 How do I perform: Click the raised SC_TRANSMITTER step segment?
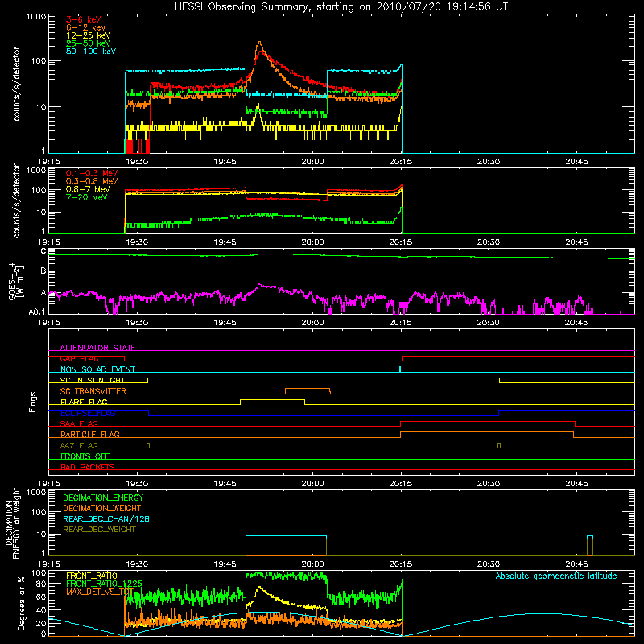(x=308, y=389)
